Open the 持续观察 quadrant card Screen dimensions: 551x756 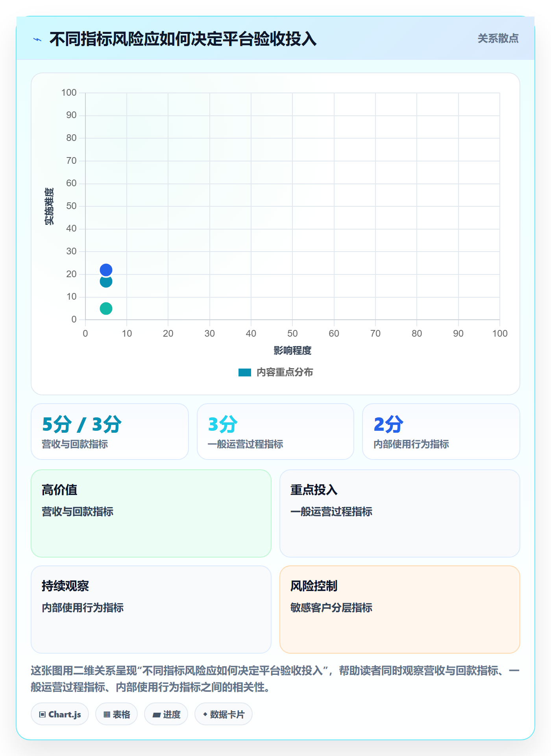(151, 610)
